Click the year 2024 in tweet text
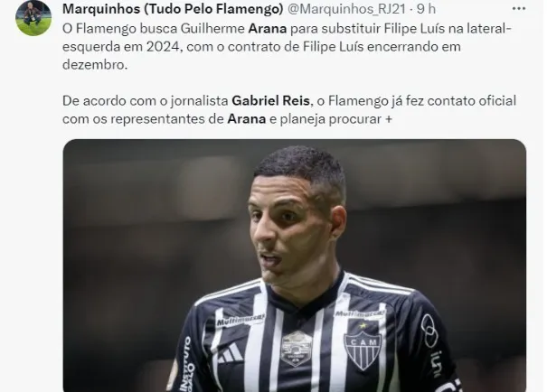 [163, 47]
